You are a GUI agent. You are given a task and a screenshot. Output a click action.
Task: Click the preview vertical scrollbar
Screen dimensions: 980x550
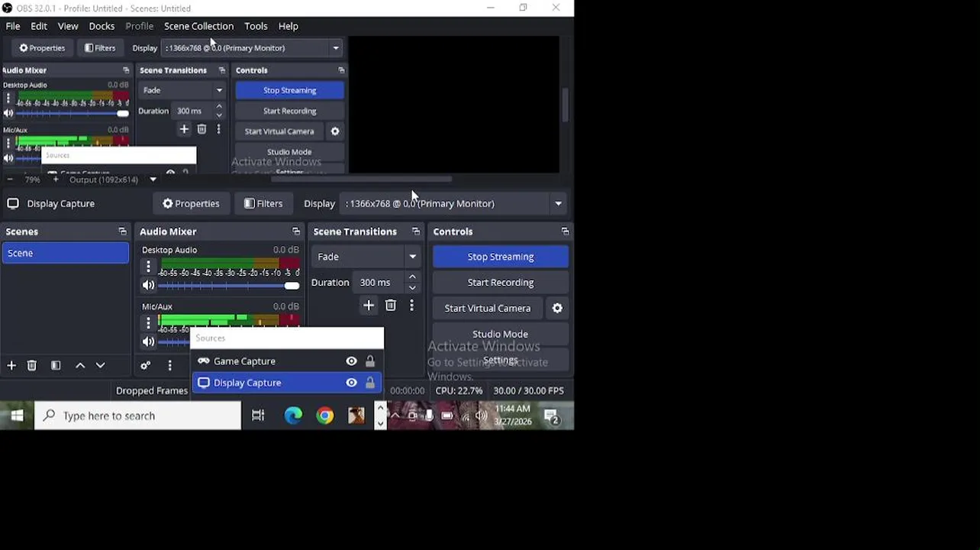tap(566, 105)
